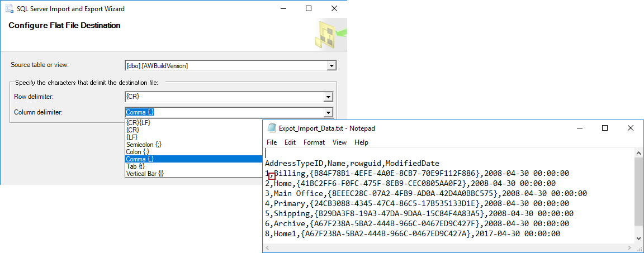Minimize the Notepad window
This screenshot has width=644, height=253.
(x=580, y=128)
